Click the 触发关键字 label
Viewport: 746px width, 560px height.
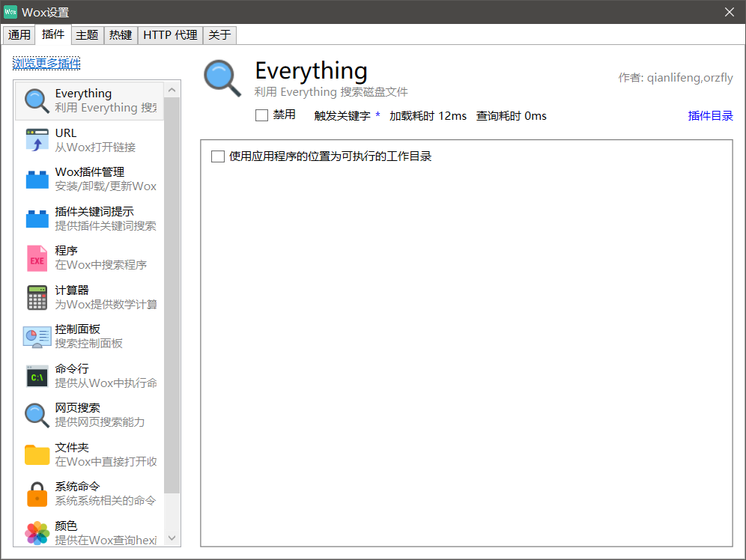pyautogui.click(x=342, y=116)
